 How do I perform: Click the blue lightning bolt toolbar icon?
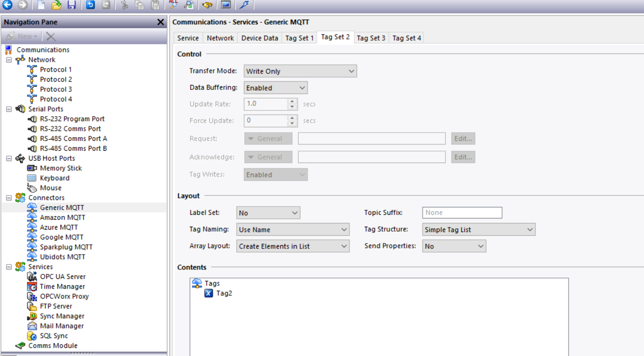(x=244, y=5)
